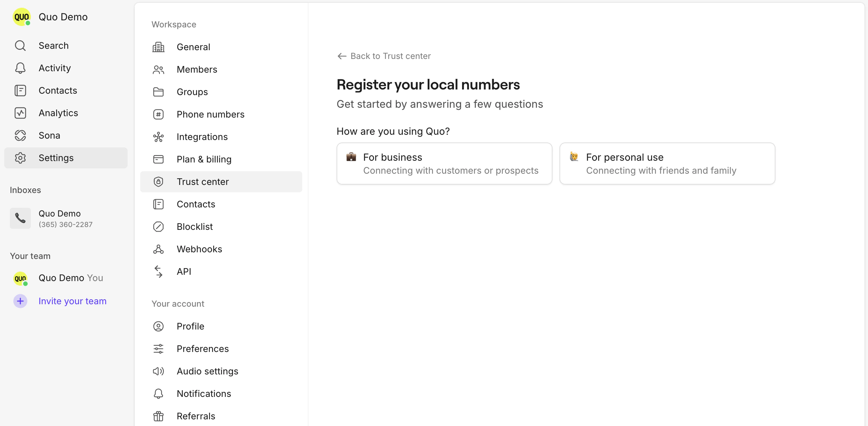Viewport: 868px width, 426px height.
Task: Open the Analytics panel icon
Action: click(20, 113)
